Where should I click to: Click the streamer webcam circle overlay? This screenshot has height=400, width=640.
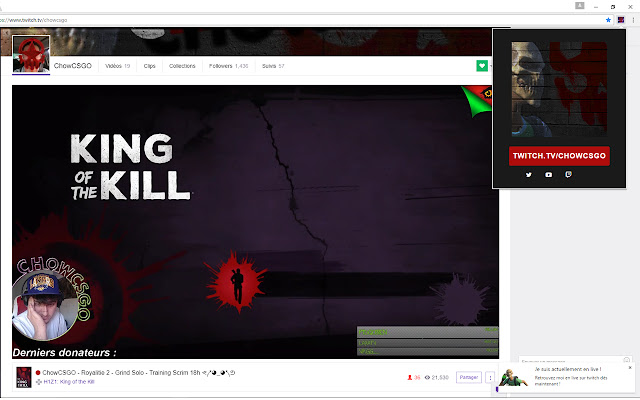point(44,307)
